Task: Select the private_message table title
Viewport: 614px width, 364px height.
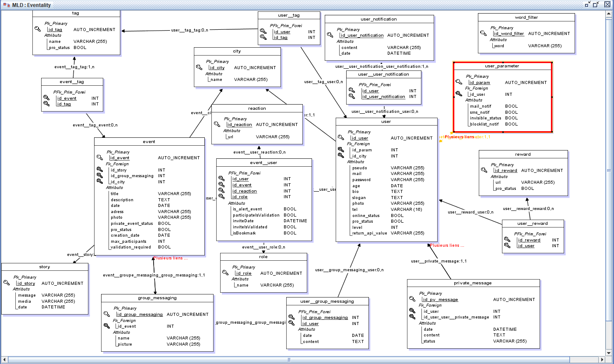Action: click(473, 283)
